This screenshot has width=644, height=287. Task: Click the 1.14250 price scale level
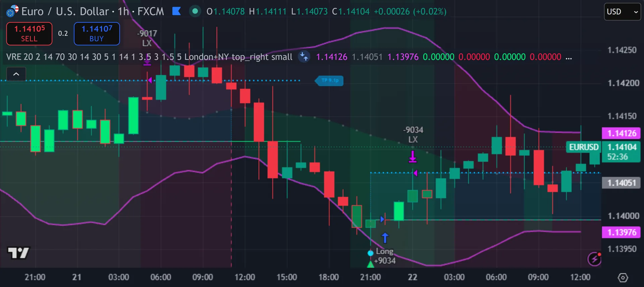point(622,50)
